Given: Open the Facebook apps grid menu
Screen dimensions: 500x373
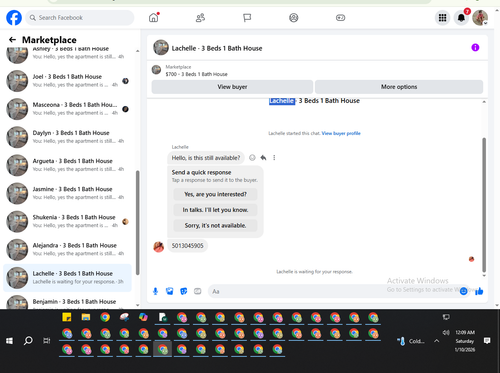Looking at the screenshot, I should point(442,18).
